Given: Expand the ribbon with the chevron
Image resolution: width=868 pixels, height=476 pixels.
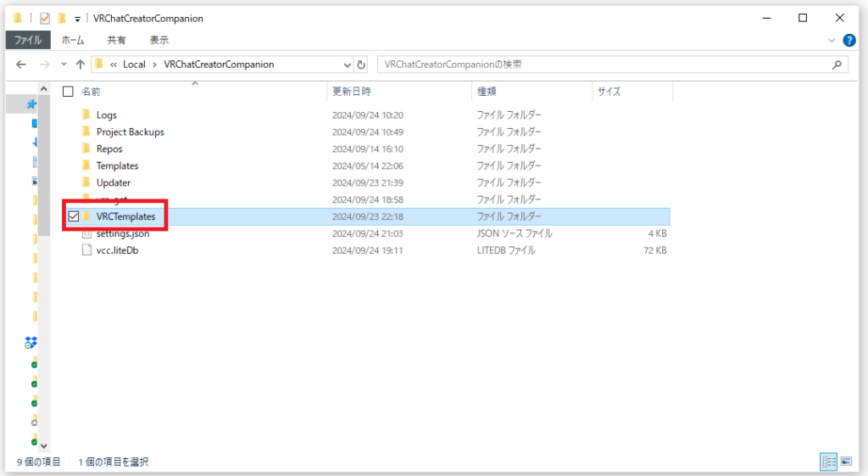Looking at the screenshot, I should click(x=832, y=40).
